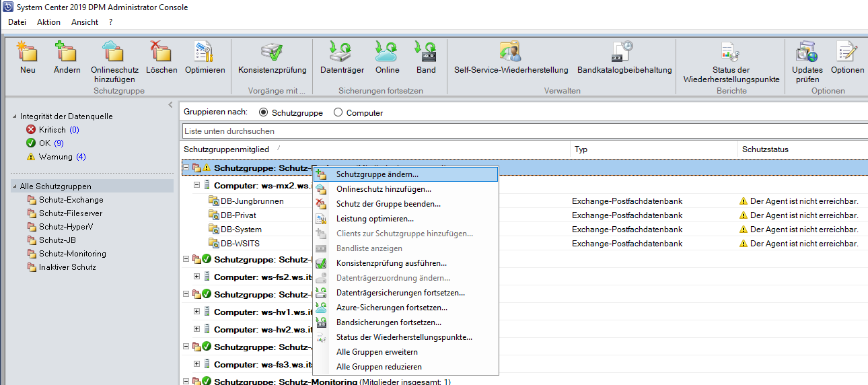
Task: Sort by the Schutzgruppenmitglied column header
Action: [x=375, y=149]
